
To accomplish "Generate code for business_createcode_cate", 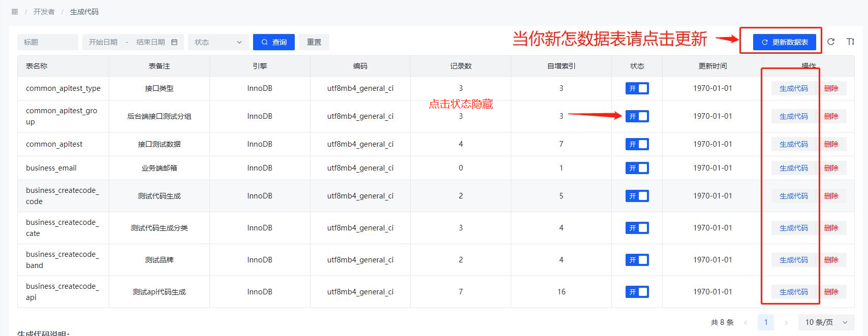I will 794,228.
